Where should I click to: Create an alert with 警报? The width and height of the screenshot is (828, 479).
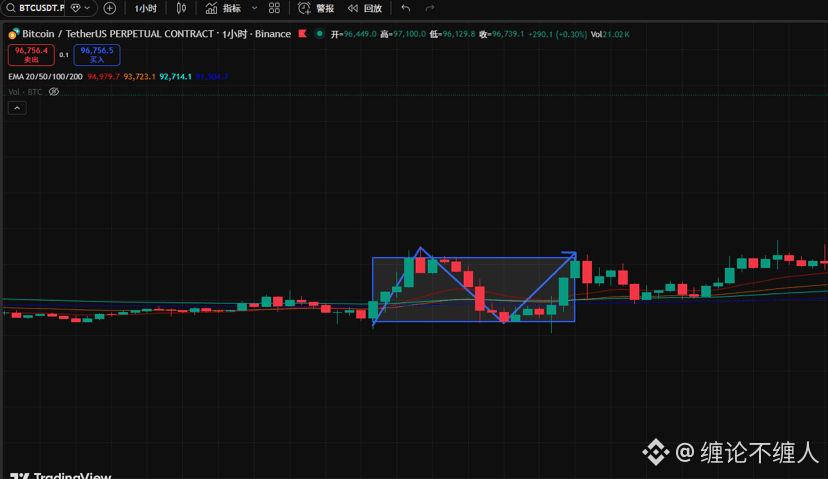pyautogui.click(x=316, y=8)
